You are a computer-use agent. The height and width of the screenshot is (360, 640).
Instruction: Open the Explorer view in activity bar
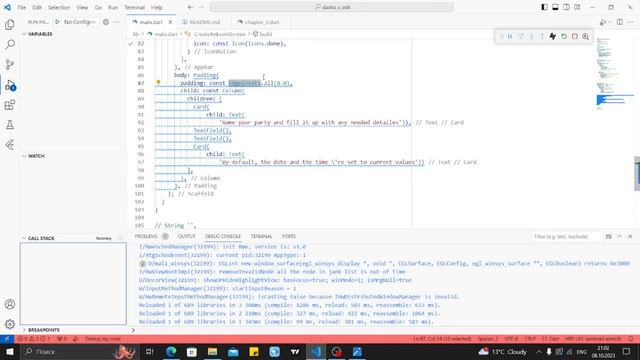(x=10, y=24)
